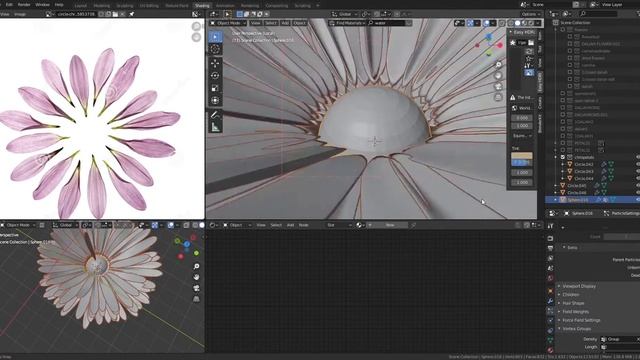The height and width of the screenshot is (360, 640).
Task: Expand Circle.045 in the outliner
Action: click(x=556, y=186)
